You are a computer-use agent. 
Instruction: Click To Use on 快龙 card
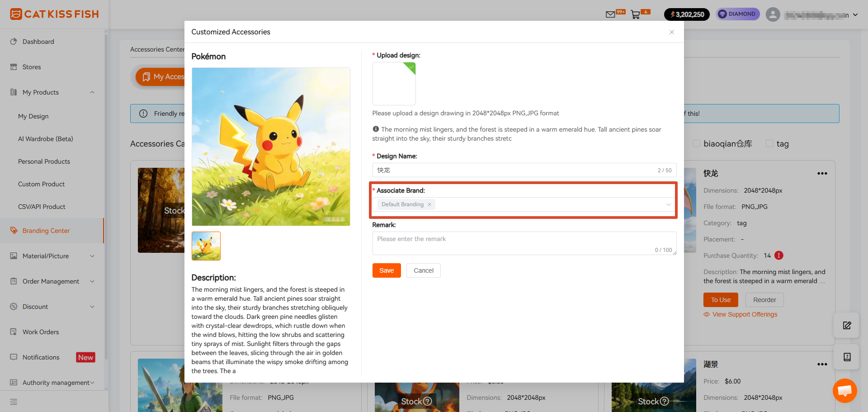[x=721, y=300]
